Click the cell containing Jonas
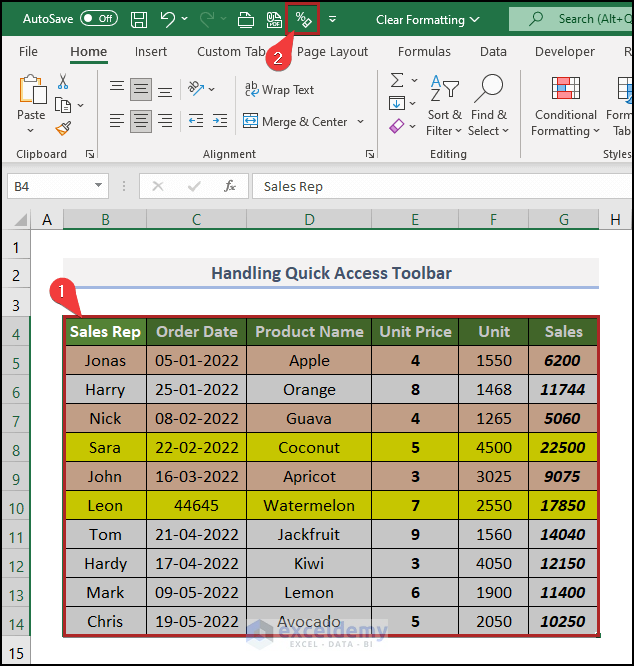634x666 pixels. coord(105,360)
